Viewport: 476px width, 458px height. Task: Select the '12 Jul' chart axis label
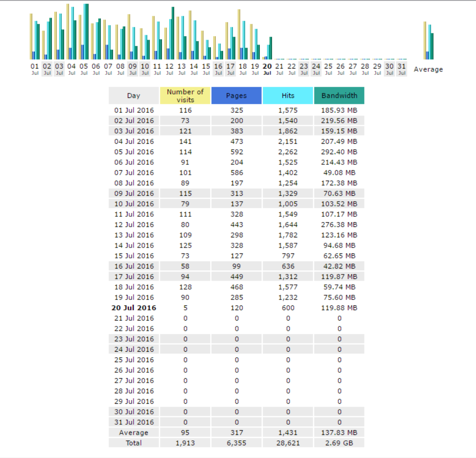[169, 69]
